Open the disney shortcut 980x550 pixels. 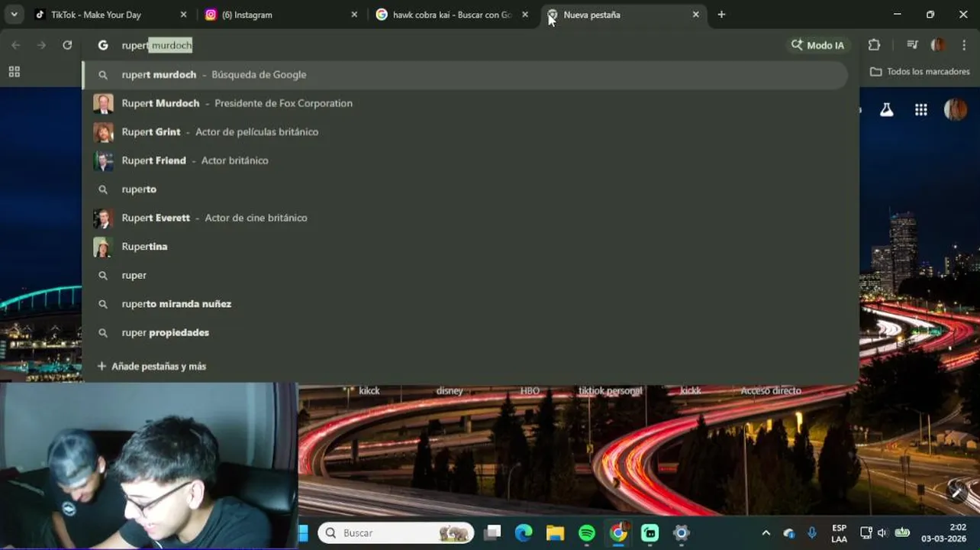click(450, 390)
